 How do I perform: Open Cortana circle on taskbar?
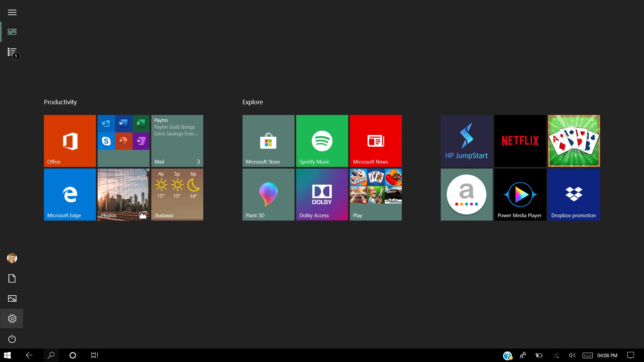coord(73,355)
